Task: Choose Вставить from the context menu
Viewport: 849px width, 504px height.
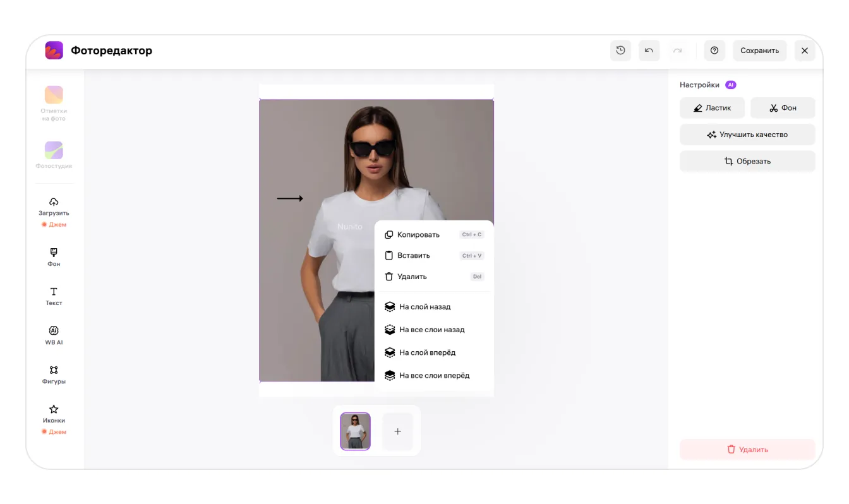Action: coord(413,256)
